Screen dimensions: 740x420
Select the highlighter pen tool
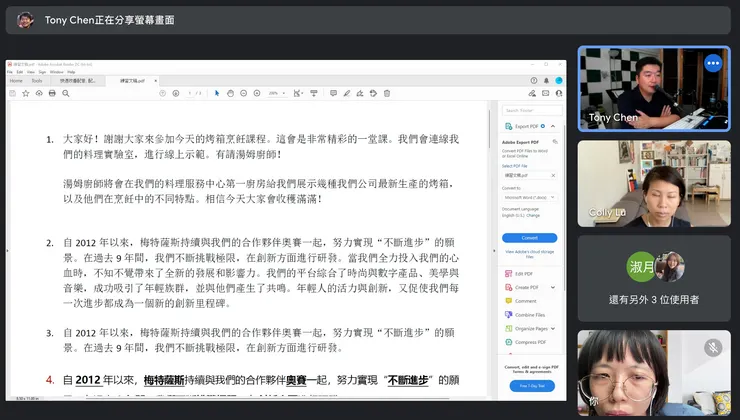(347, 93)
